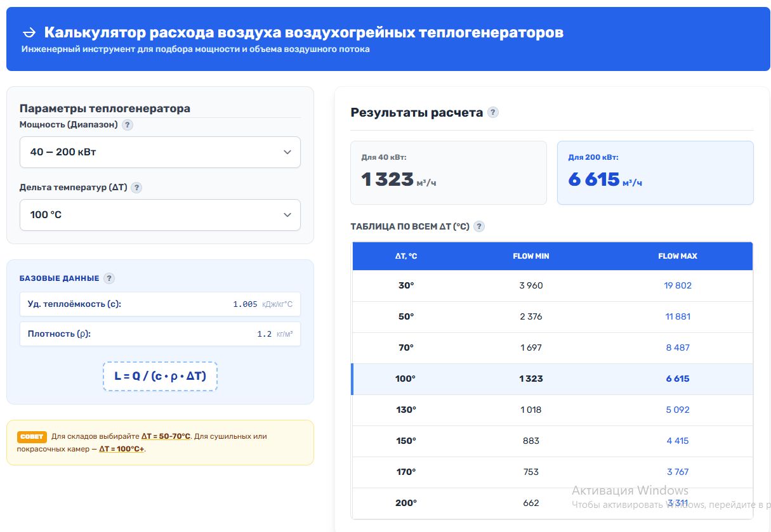Viewport: 771px width, 532px height.
Task: Click the FLOW MIN column header
Action: tap(531, 256)
